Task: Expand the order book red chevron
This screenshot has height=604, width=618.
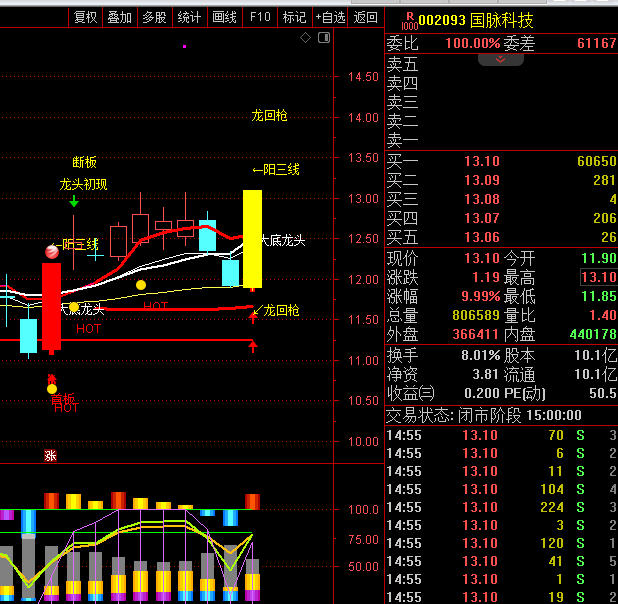Action: tap(500, 59)
